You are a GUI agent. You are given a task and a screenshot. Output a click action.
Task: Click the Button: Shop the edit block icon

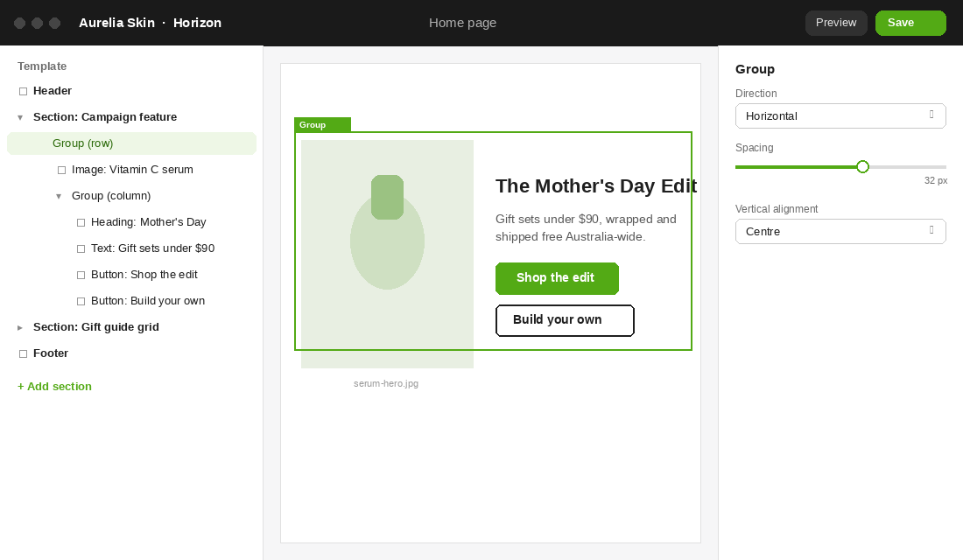pos(81,275)
